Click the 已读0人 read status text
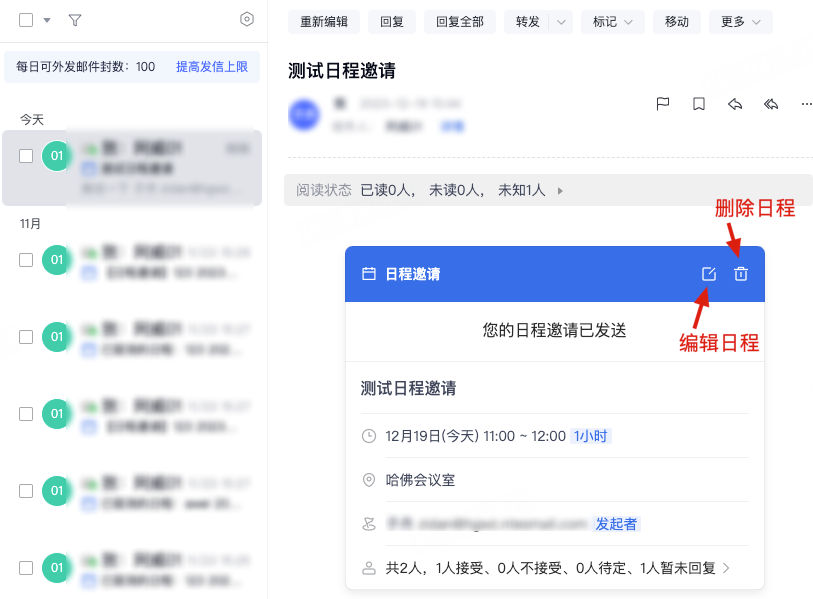 388,190
